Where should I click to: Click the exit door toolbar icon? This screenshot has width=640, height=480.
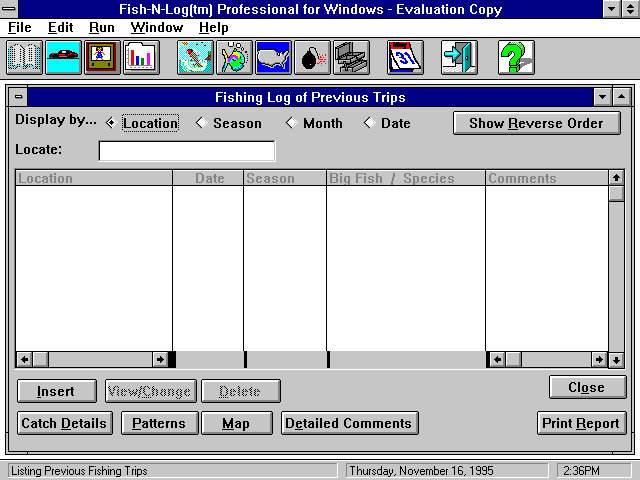[x=459, y=58]
